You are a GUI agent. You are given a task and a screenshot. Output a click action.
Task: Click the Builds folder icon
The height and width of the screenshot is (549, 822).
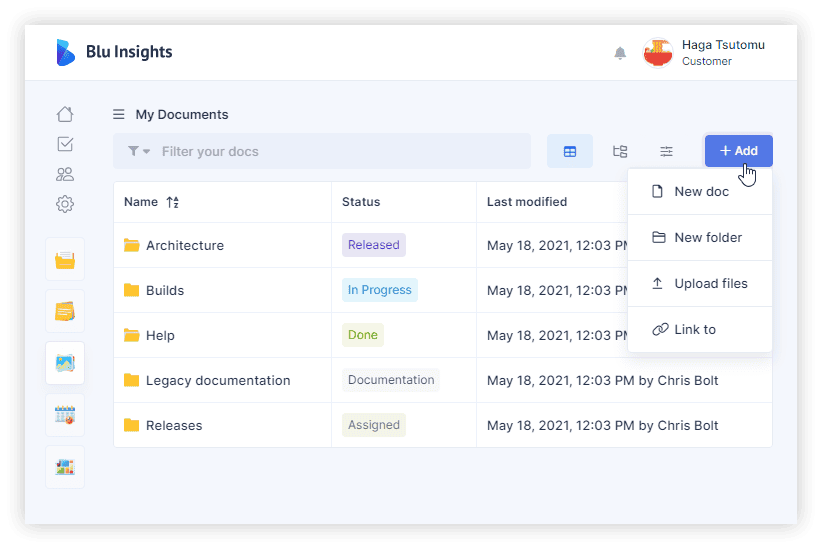click(x=132, y=290)
